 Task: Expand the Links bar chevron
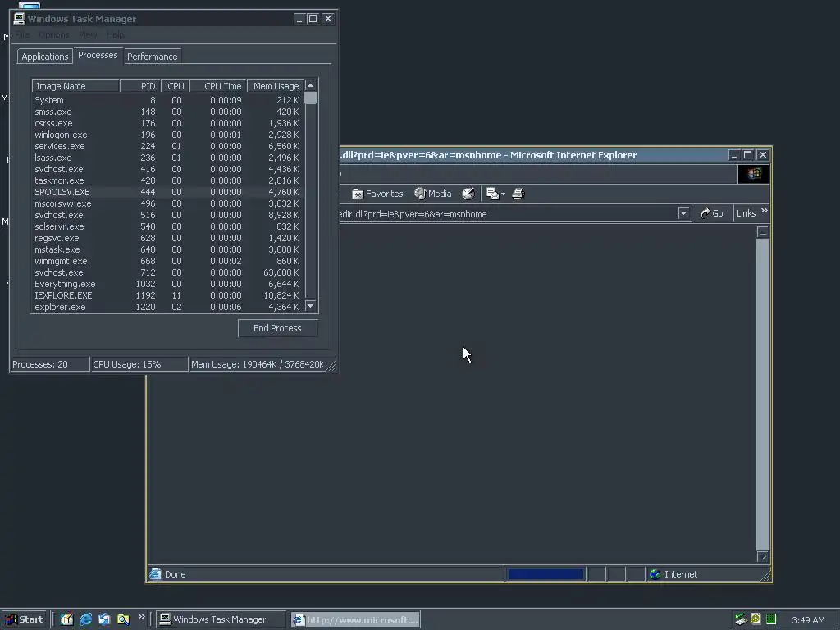[765, 211]
